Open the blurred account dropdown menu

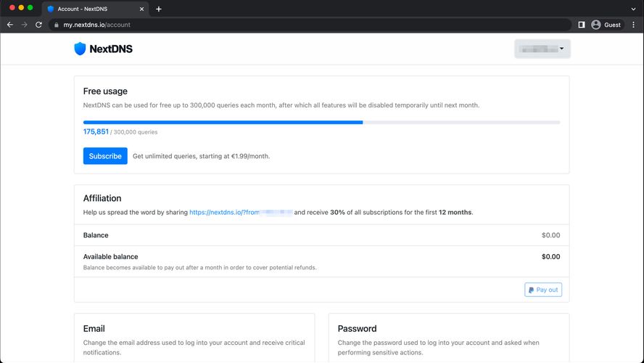542,49
